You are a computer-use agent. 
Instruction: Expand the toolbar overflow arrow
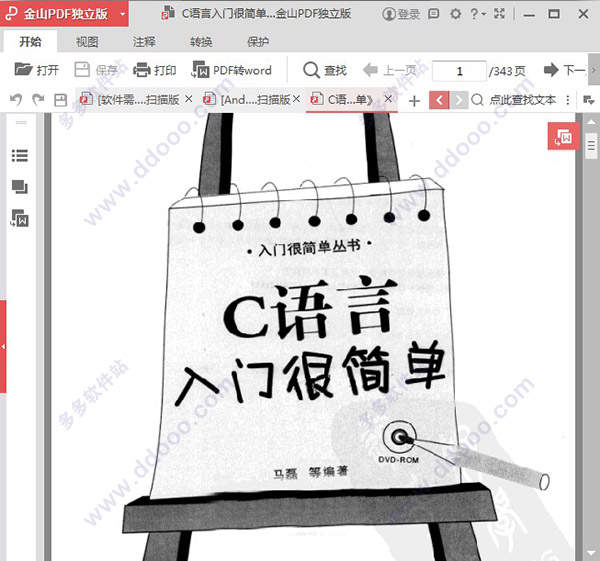[594, 70]
